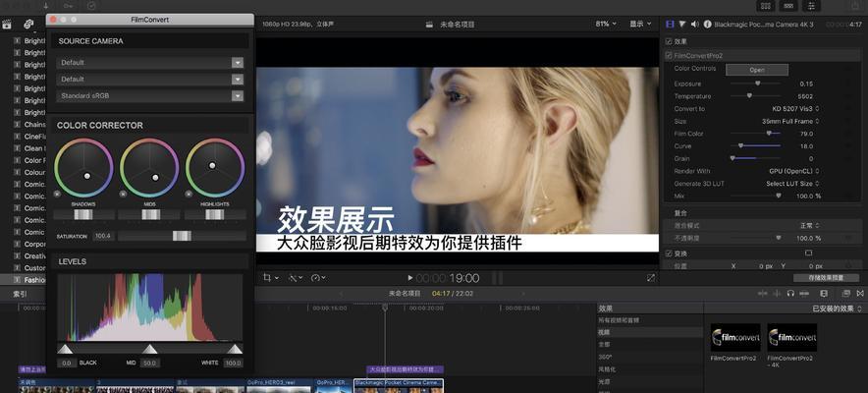Viewport: 868px width, 393px height.
Task: Open the 正常 blend mode dropdown
Action: pos(809,226)
